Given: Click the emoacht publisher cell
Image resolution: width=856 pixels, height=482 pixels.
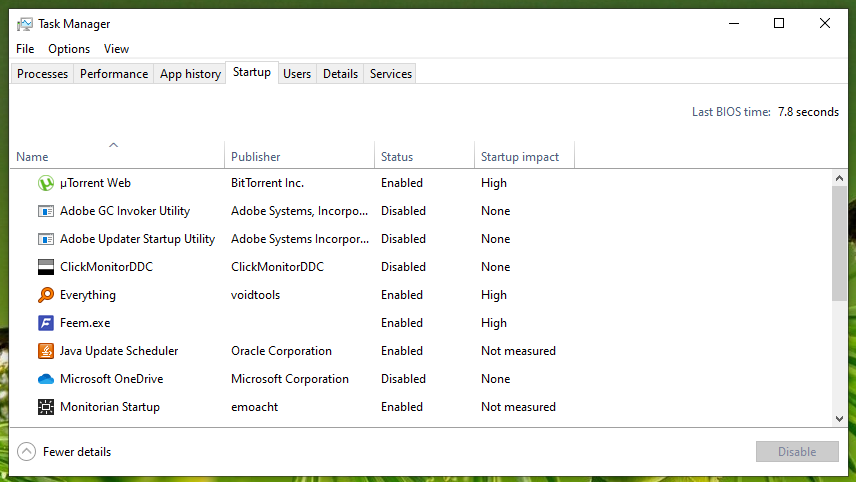Looking at the screenshot, I should (x=254, y=407).
